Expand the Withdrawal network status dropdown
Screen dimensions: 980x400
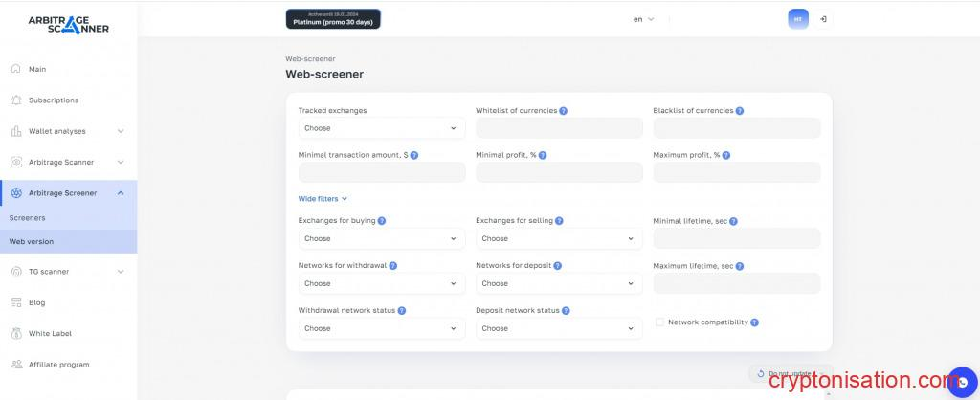pos(382,328)
